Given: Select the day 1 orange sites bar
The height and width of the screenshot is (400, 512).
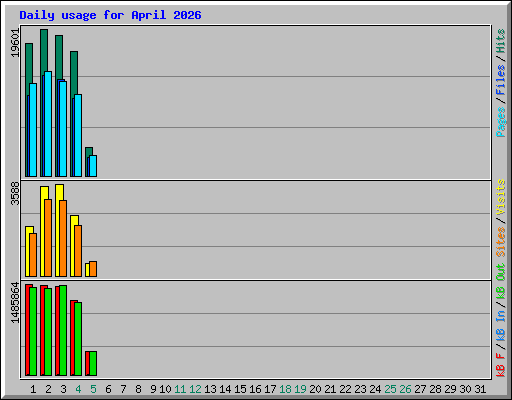Looking at the screenshot, I should pyautogui.click(x=33, y=255).
